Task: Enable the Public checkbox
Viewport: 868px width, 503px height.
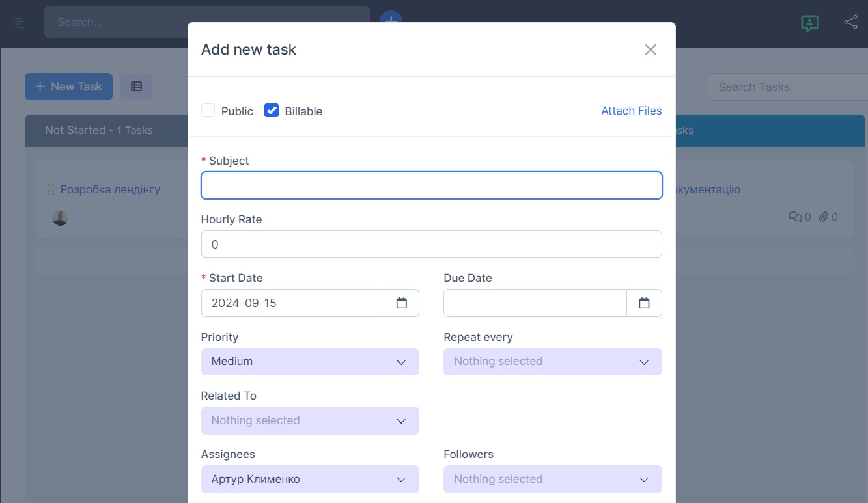Action: [208, 111]
